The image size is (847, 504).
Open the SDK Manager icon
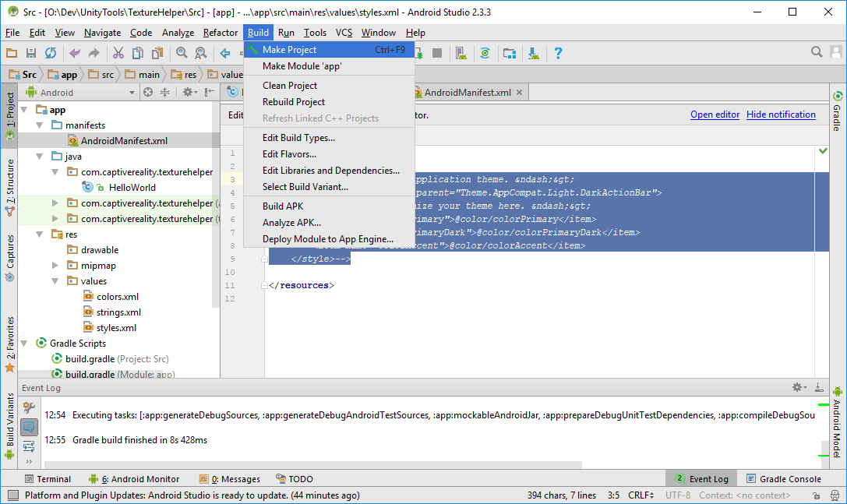coord(534,53)
